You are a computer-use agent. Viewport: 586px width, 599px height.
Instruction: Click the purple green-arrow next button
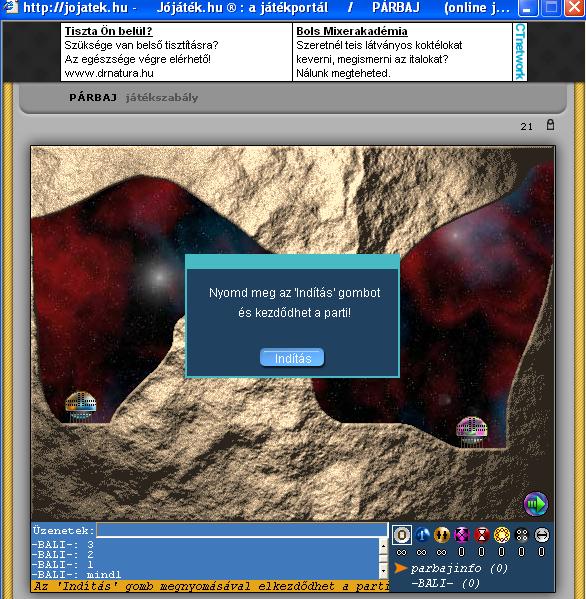click(536, 504)
